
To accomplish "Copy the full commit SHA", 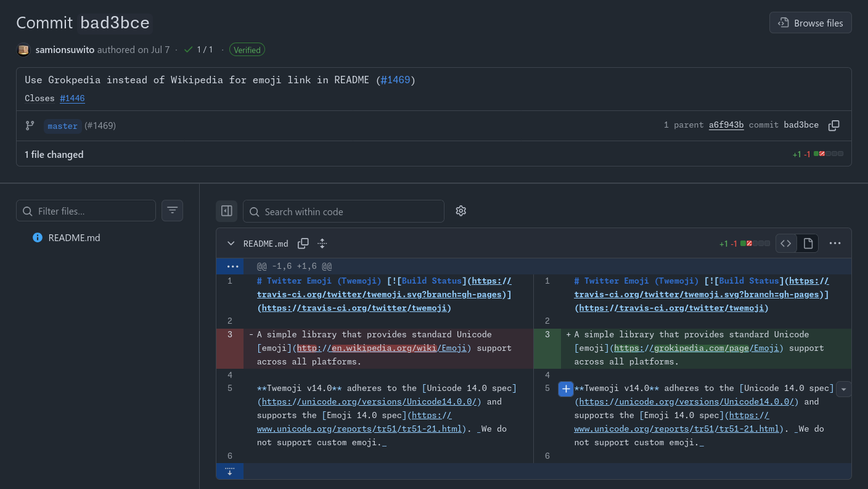I will [x=834, y=126].
